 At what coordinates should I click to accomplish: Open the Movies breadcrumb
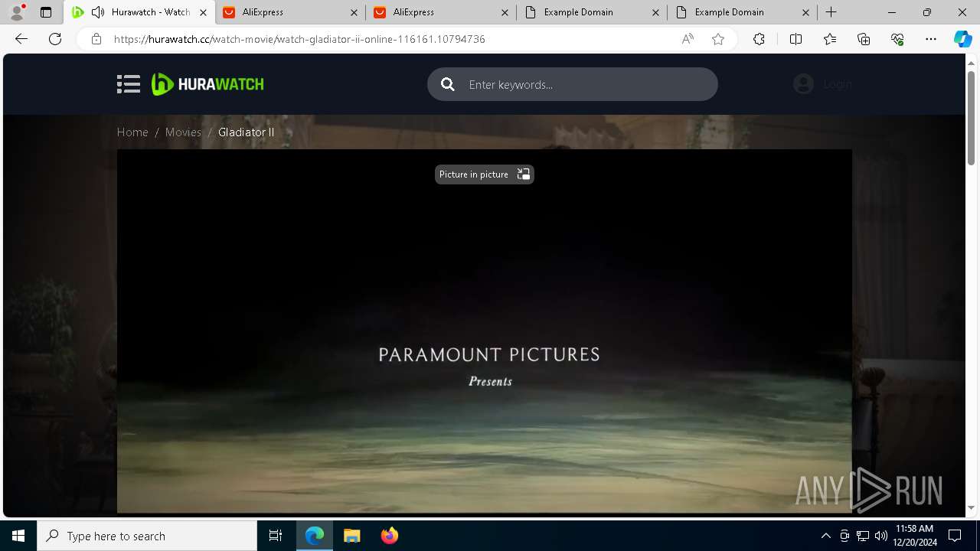coord(183,132)
